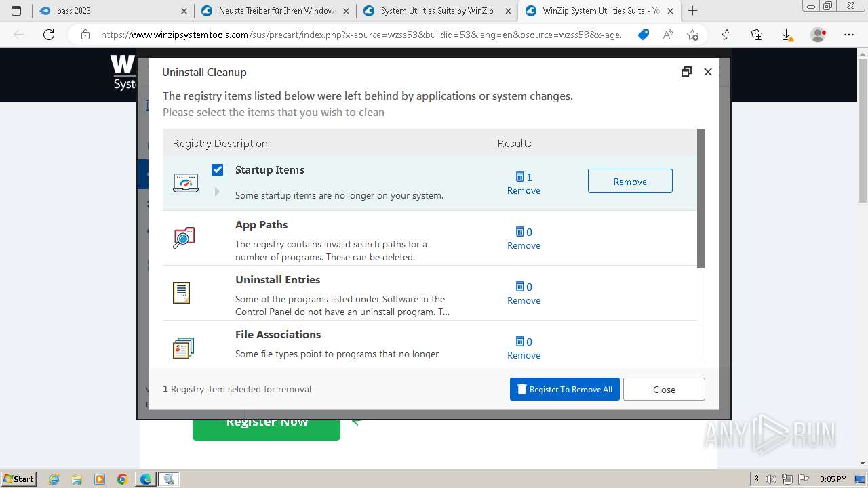Click the Windows Start button
Viewport: 868px width, 488px height.
coord(19,479)
